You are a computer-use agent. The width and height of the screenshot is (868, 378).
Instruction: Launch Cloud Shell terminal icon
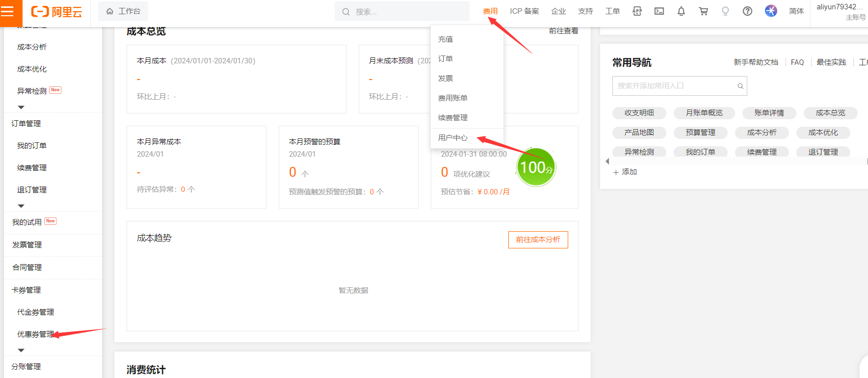click(x=659, y=11)
